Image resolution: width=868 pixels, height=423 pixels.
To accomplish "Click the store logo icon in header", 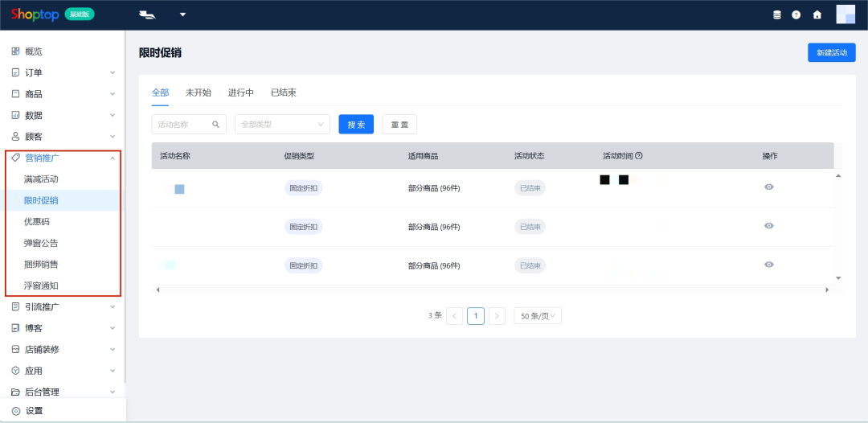I will [x=147, y=15].
